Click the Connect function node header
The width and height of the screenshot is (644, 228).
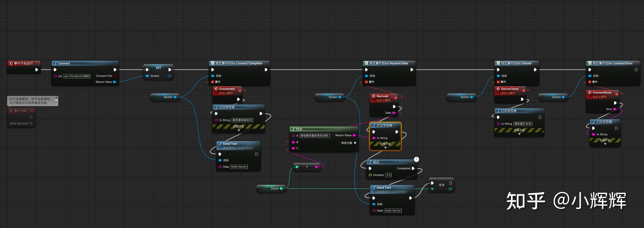pyautogui.click(x=85, y=63)
